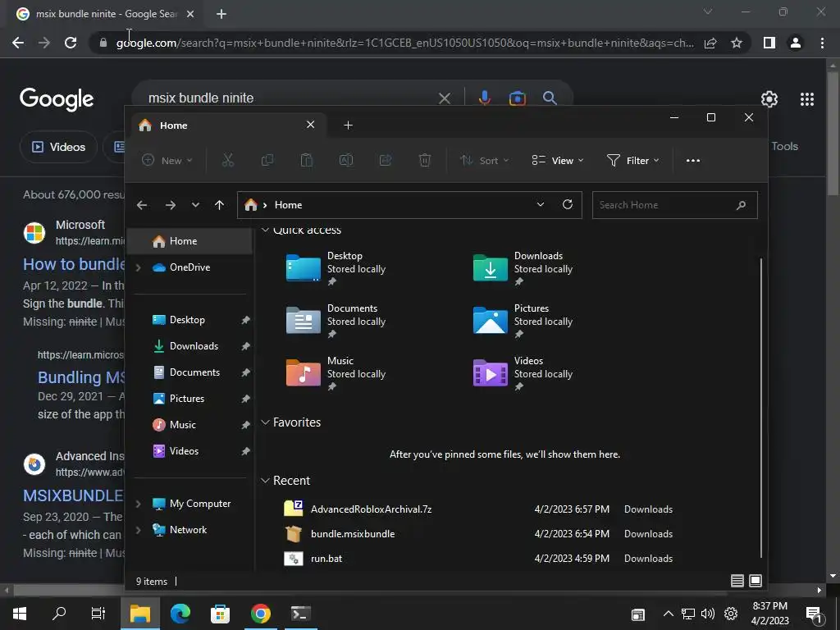Add a new File Explorer tab
This screenshot has width=840, height=630.
pyautogui.click(x=348, y=126)
